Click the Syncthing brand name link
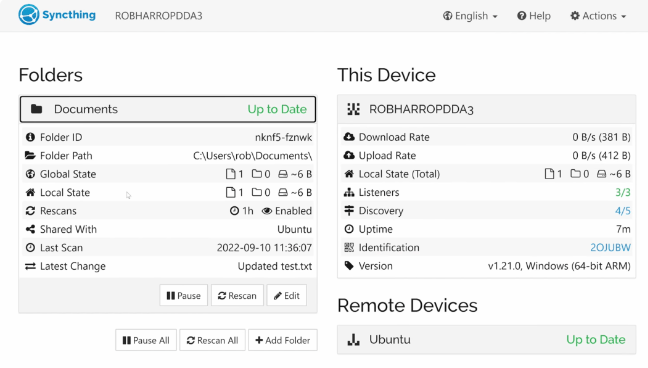The height and width of the screenshot is (368, 648). [69, 15]
